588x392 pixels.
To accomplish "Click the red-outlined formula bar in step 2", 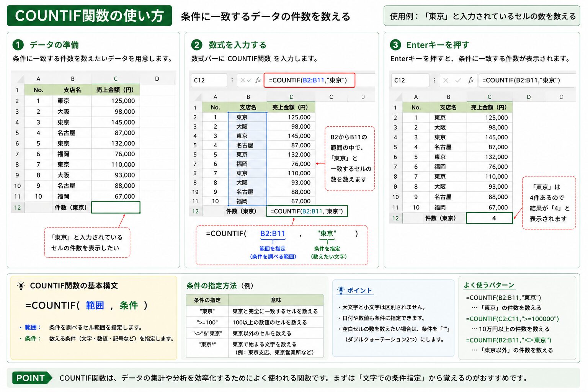I will [309, 80].
